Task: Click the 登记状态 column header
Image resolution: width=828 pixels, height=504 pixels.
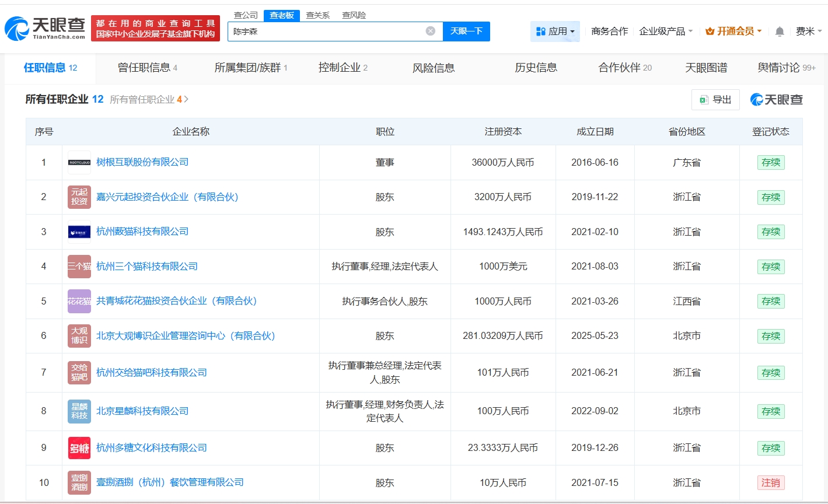Action: [x=771, y=132]
